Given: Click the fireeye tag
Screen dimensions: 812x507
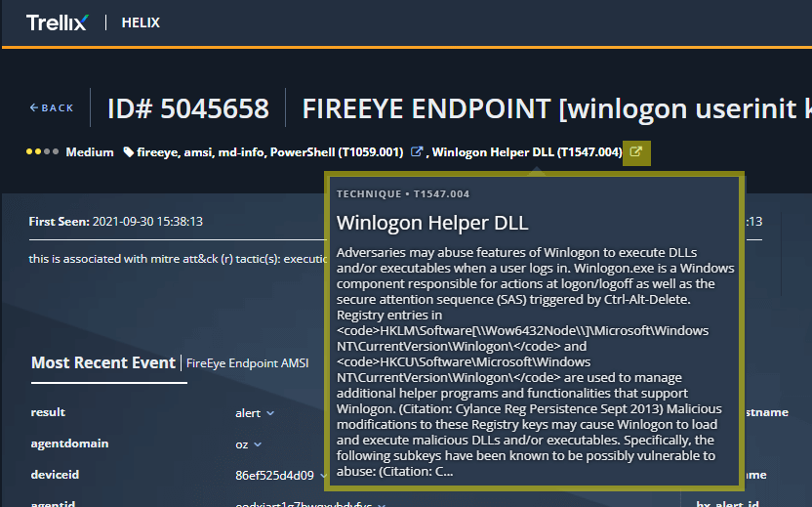Looking at the screenshot, I should [157, 152].
